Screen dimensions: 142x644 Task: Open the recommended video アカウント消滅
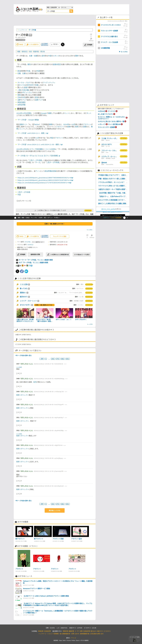click(61, 532)
